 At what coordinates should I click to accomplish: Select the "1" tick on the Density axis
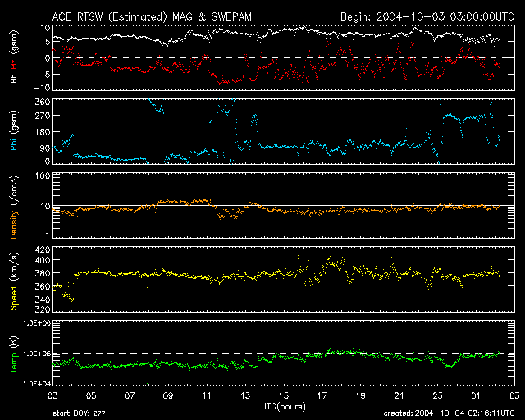[x=48, y=235]
